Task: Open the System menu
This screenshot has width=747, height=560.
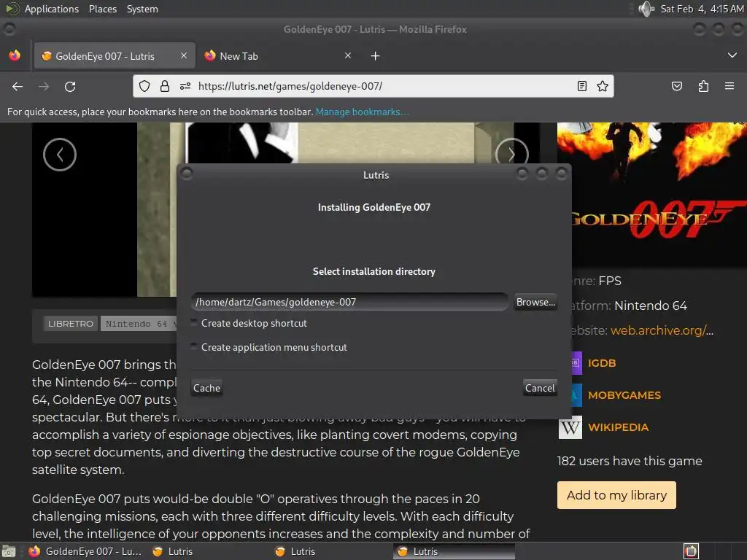Action: [142, 9]
